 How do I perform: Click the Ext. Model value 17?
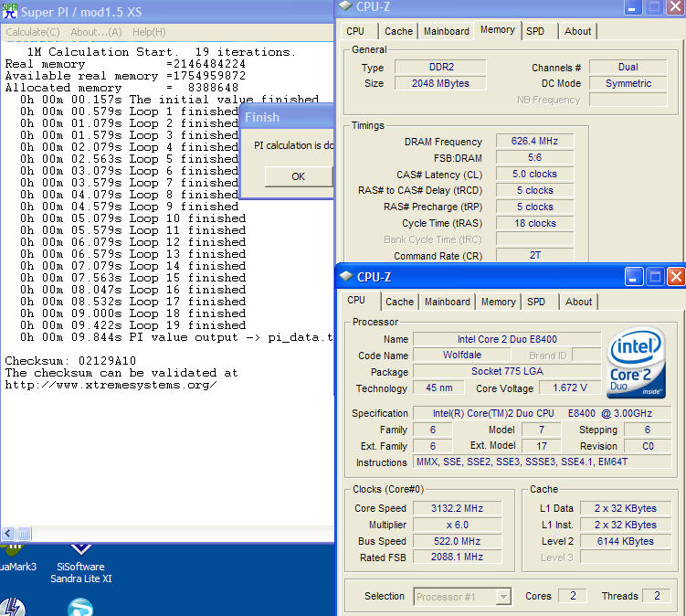pos(541,446)
